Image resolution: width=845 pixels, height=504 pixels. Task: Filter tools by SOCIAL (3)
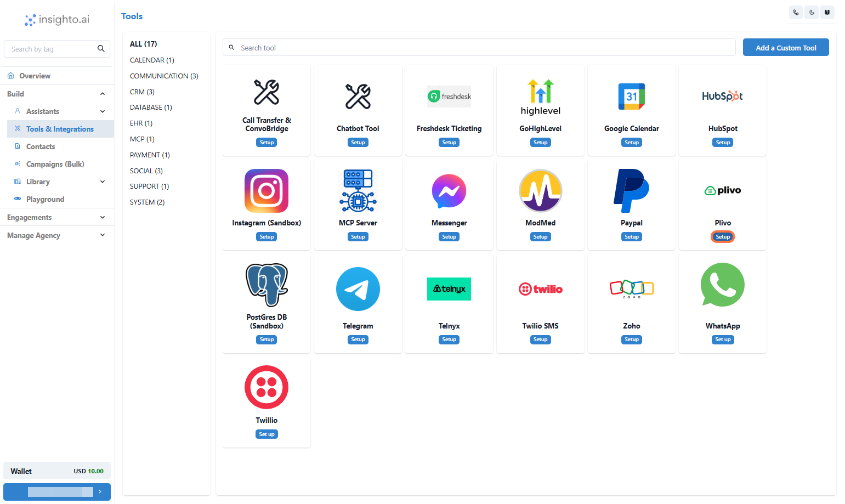[x=146, y=171]
